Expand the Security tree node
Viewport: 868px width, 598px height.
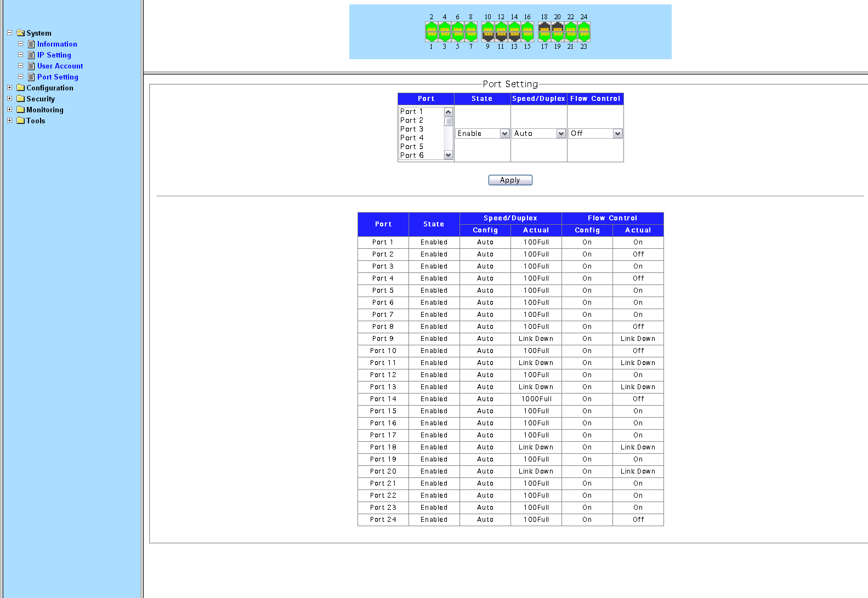(9, 99)
